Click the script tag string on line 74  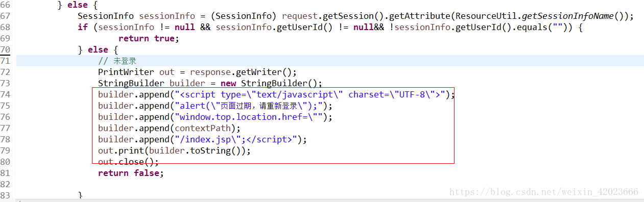pos(312,94)
